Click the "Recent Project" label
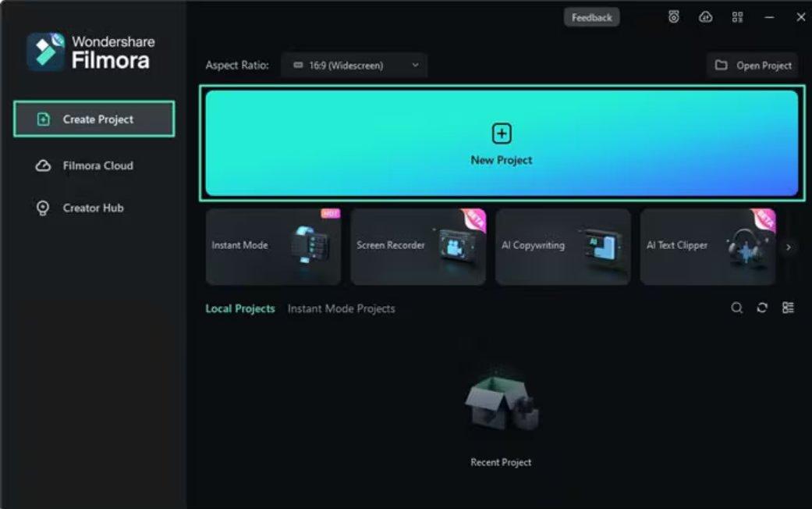812x509 pixels. pos(501,462)
